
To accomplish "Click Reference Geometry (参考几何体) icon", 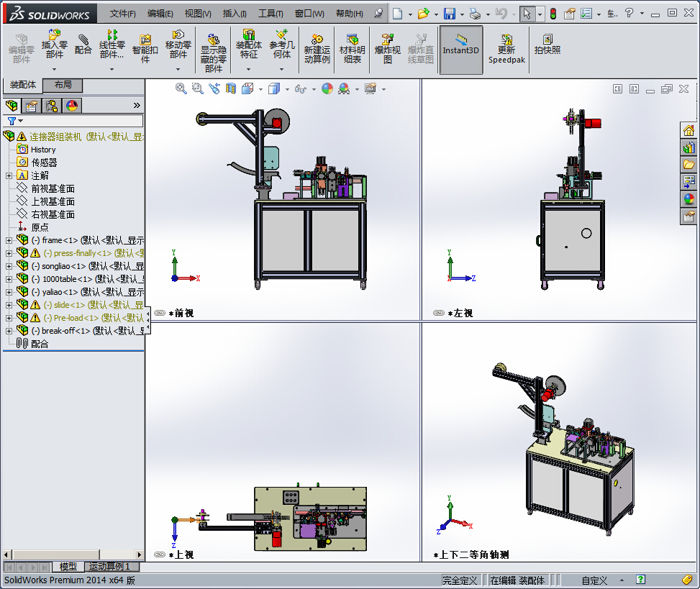I will tap(282, 44).
